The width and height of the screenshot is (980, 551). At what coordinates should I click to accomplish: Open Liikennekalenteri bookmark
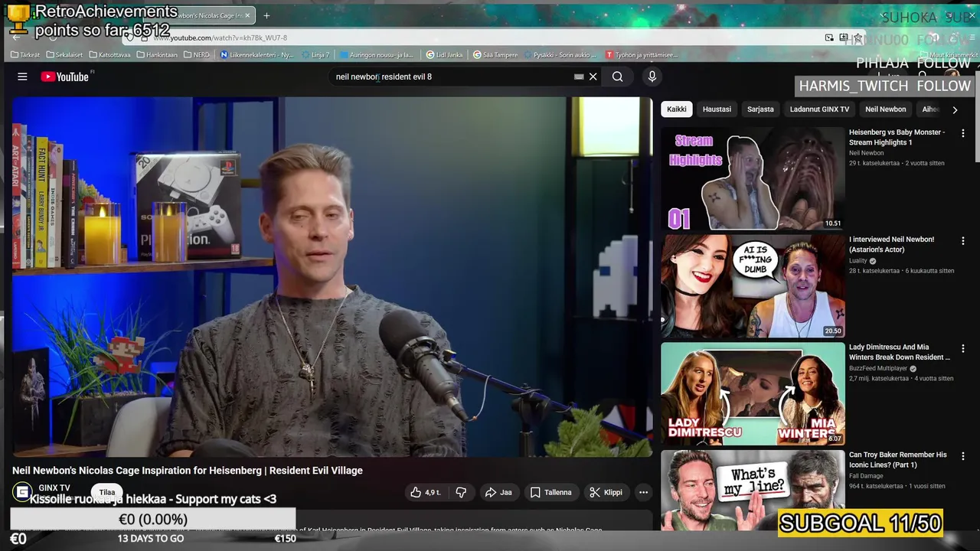pyautogui.click(x=256, y=55)
